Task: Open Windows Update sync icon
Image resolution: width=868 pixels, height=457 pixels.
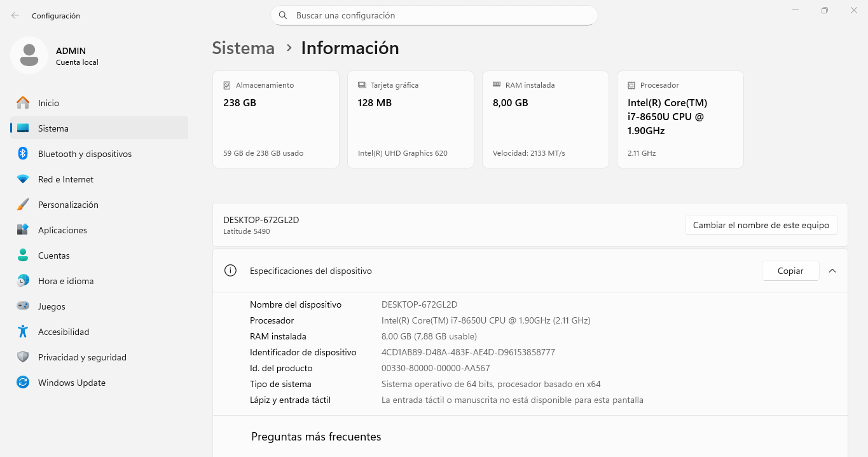Action: coord(23,383)
